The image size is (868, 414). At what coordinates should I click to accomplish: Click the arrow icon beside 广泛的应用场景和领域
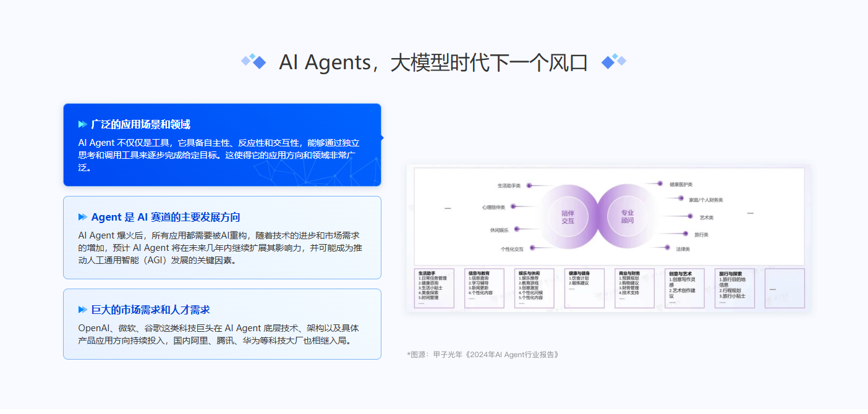(82, 124)
